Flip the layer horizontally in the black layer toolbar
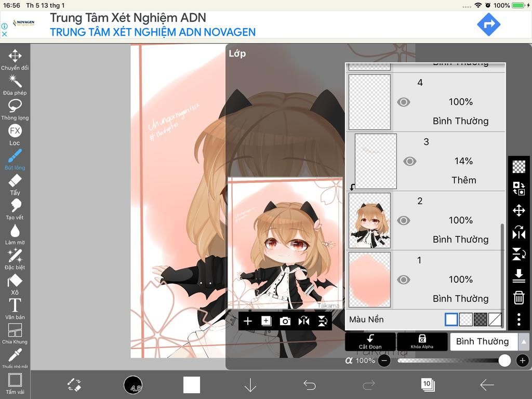The height and width of the screenshot is (399, 532). click(x=303, y=321)
